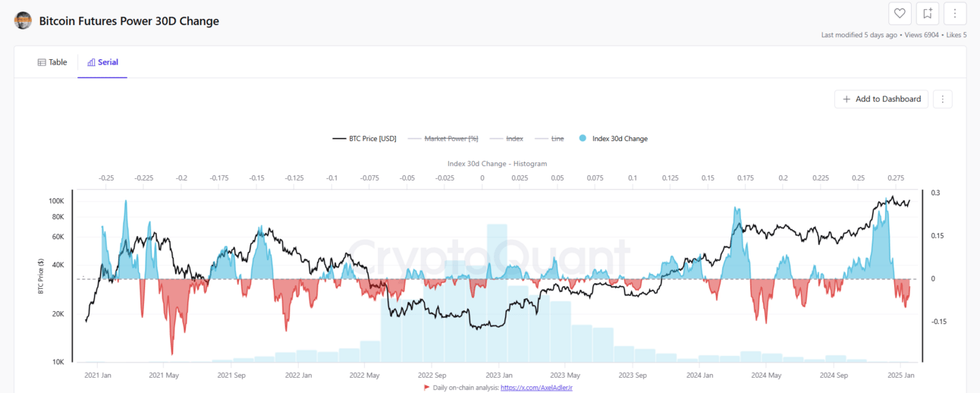The image size is (980, 393).
Task: Open the top-right three-dot menu
Action: point(955,13)
